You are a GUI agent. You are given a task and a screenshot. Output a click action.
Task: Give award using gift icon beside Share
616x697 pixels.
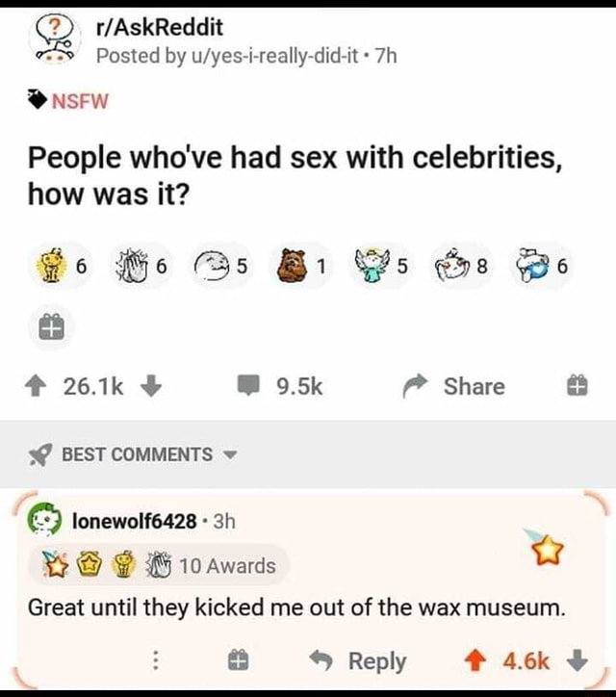[576, 387]
